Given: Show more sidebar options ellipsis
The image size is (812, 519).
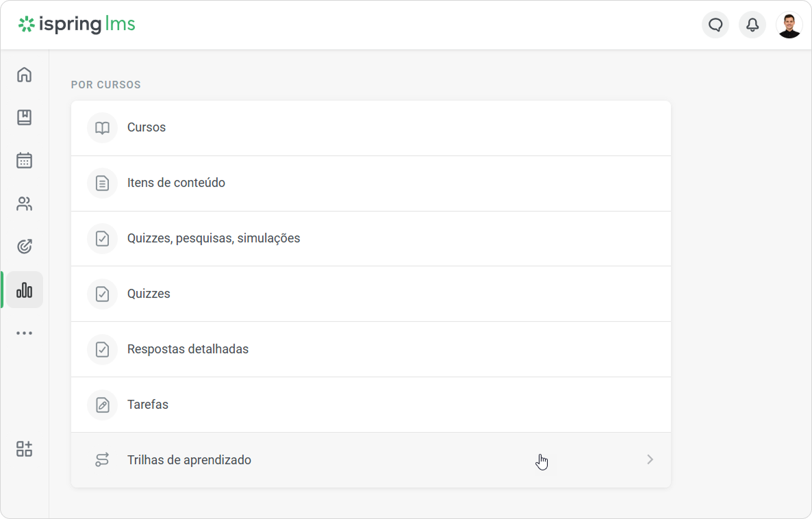Looking at the screenshot, I should 25,333.
